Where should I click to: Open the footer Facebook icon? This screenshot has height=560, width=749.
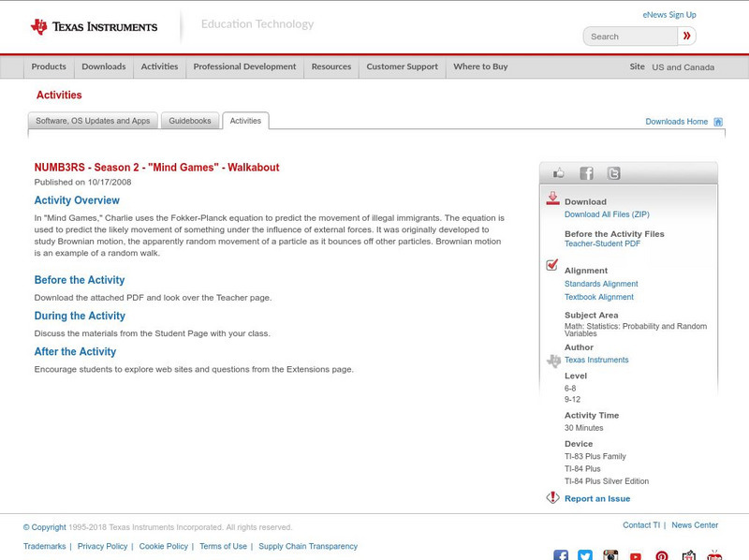coord(561,555)
